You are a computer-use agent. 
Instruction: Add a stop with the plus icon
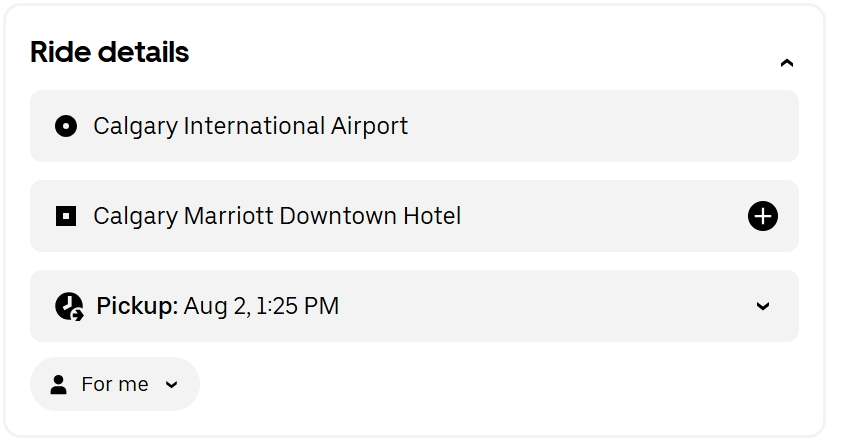click(x=763, y=216)
